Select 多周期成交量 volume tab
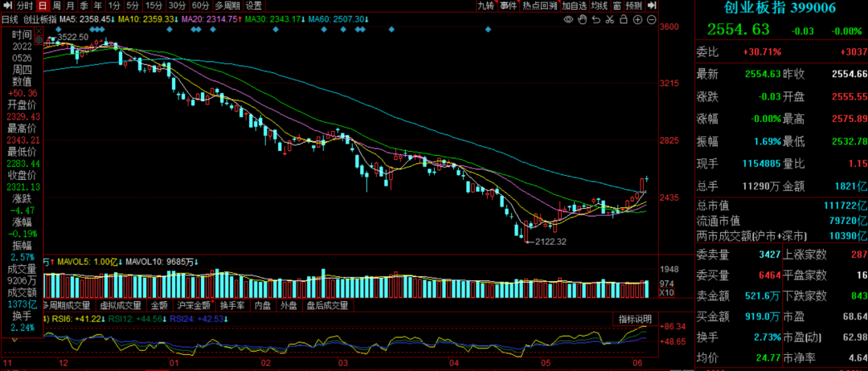868x371 pixels. 68,304
